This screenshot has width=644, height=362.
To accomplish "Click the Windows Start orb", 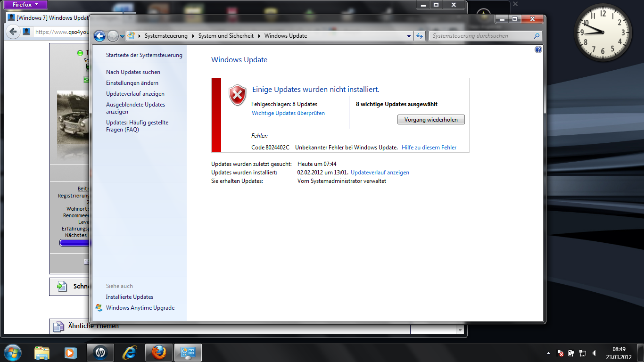I will 12,353.
